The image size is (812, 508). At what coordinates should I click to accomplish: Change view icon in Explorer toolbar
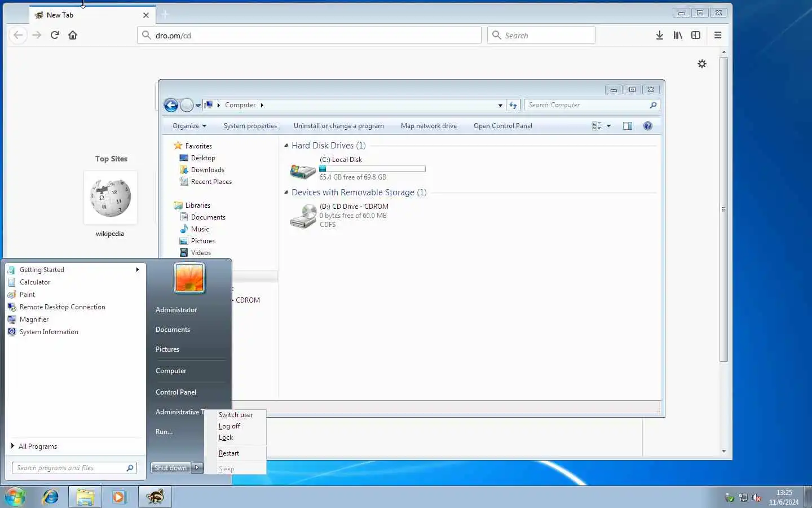pyautogui.click(x=597, y=126)
